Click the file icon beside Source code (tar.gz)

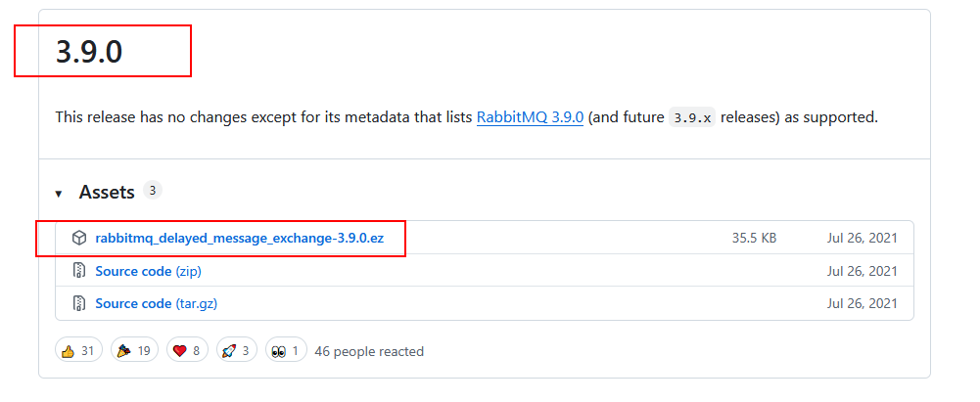point(79,303)
